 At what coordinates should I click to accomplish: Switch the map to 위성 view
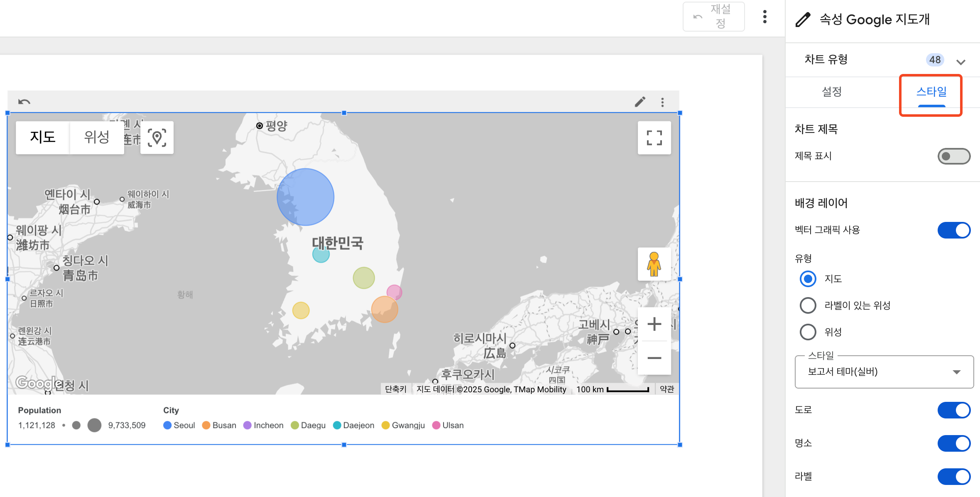click(x=97, y=137)
